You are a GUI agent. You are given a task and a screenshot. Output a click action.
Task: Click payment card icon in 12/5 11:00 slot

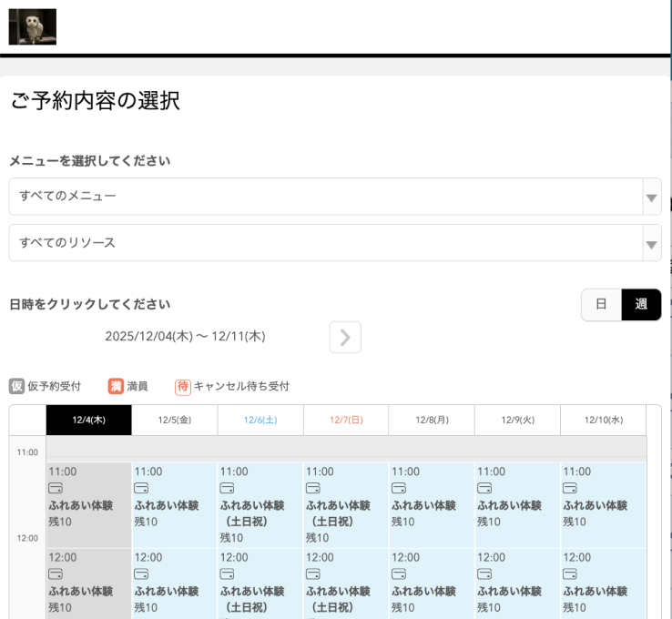(x=141, y=488)
